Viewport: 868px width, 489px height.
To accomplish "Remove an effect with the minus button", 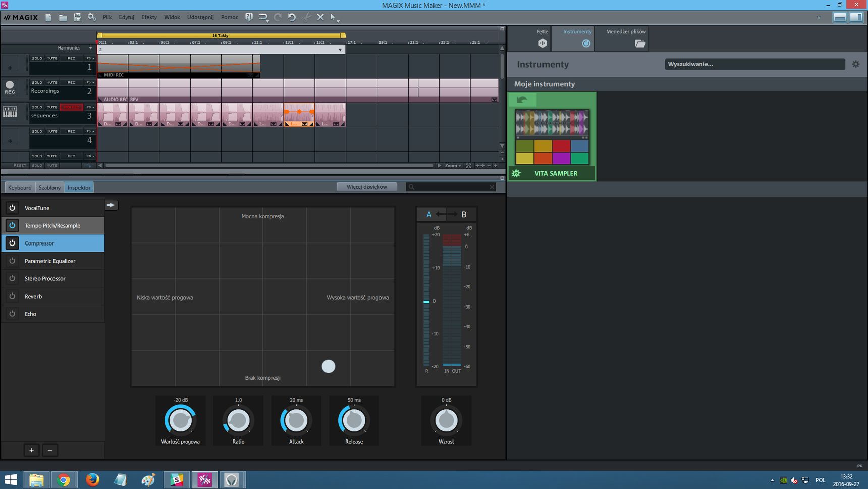I will 50,450.
